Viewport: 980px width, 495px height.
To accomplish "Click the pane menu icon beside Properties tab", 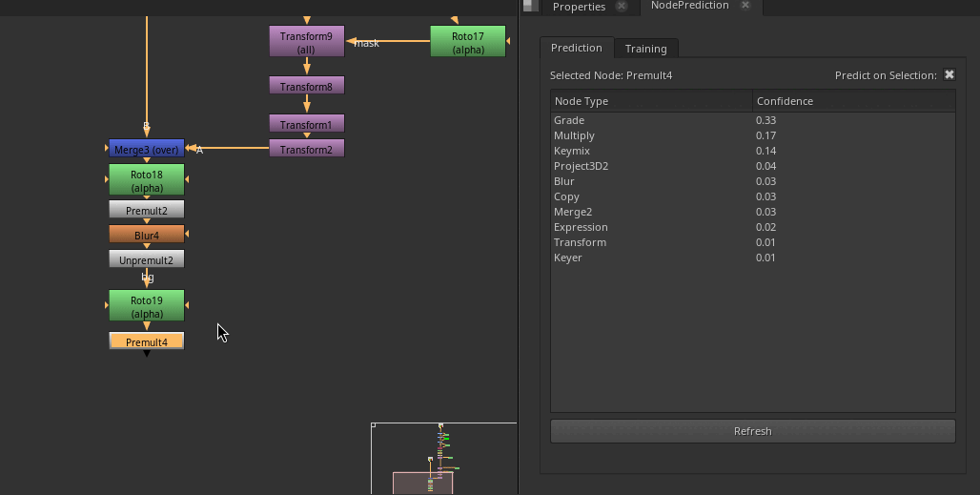I will point(531,6).
